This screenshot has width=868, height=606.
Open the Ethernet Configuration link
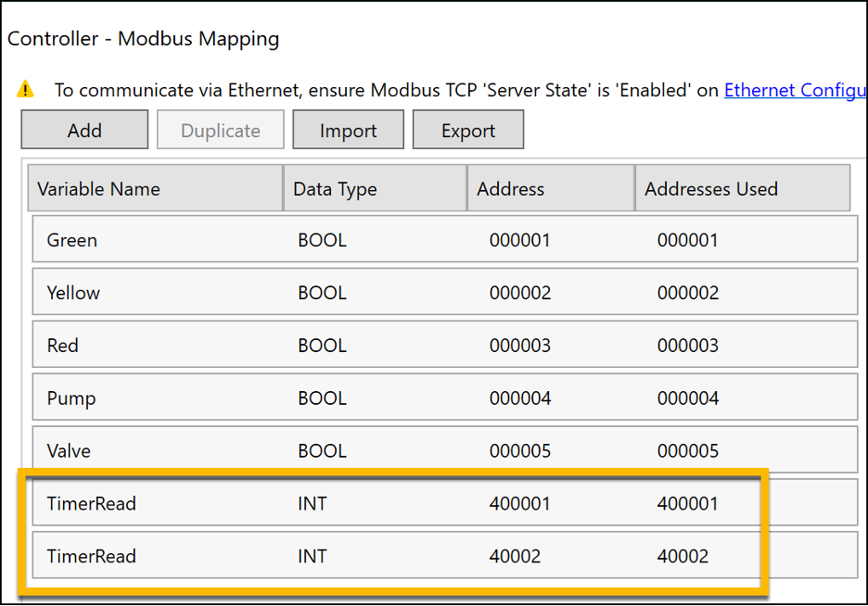(795, 90)
